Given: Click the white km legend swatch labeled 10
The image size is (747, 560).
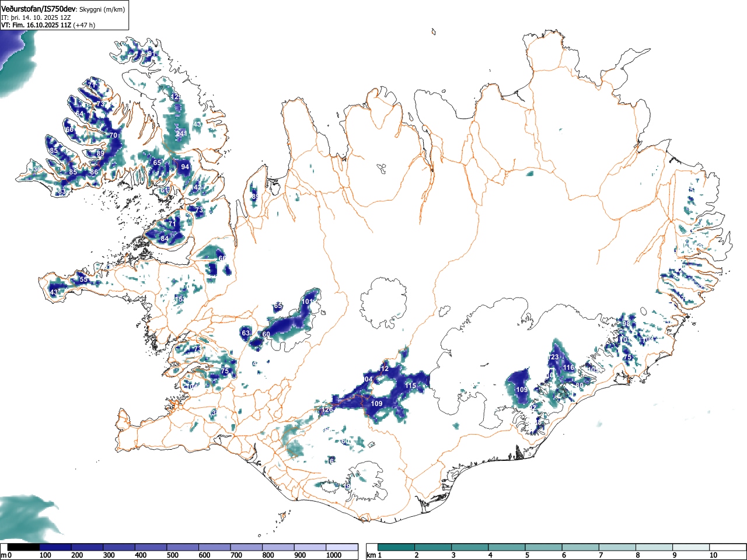Looking at the screenshot, I should pyautogui.click(x=727, y=547).
